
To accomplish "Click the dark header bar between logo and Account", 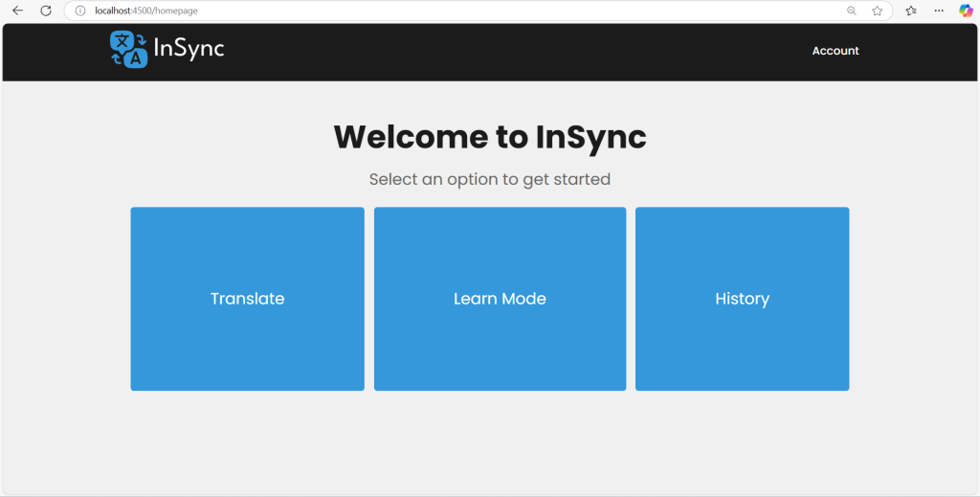I will point(517,52).
